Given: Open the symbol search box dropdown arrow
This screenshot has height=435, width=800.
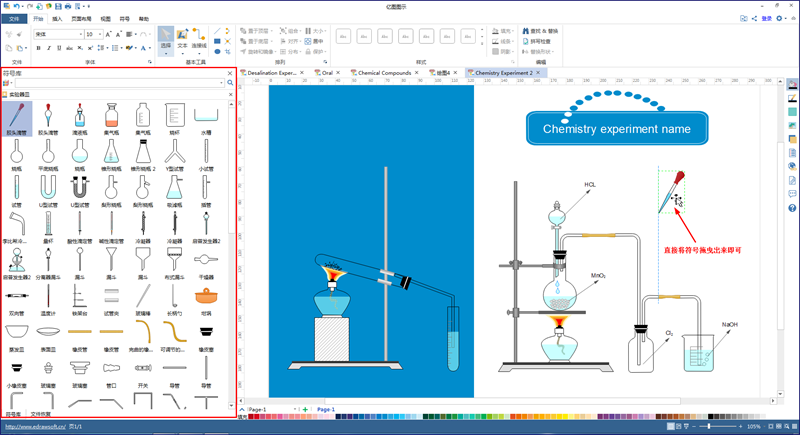Looking at the screenshot, I should pos(221,83).
